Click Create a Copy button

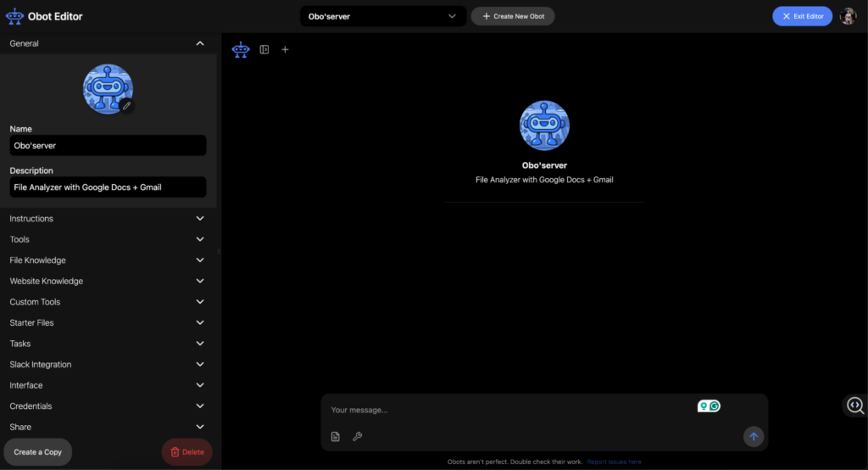[37, 452]
